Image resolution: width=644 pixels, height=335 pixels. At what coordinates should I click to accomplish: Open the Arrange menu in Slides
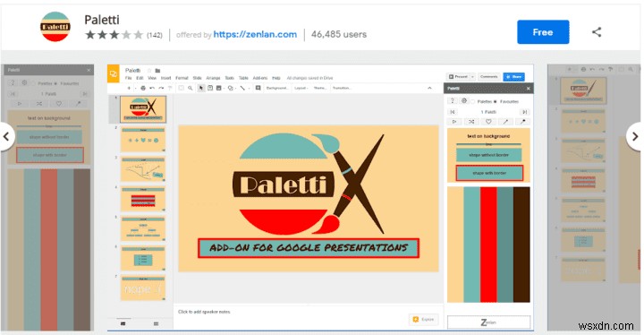tap(213, 78)
